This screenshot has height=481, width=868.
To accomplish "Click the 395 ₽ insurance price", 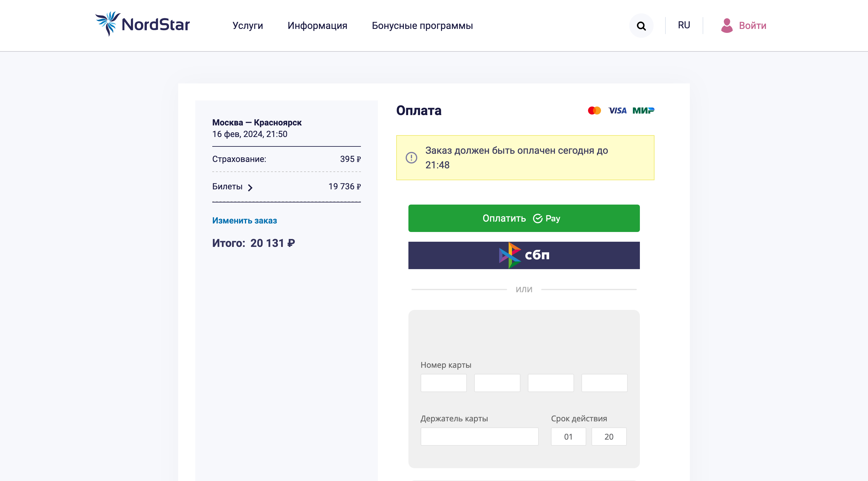I will pyautogui.click(x=350, y=159).
